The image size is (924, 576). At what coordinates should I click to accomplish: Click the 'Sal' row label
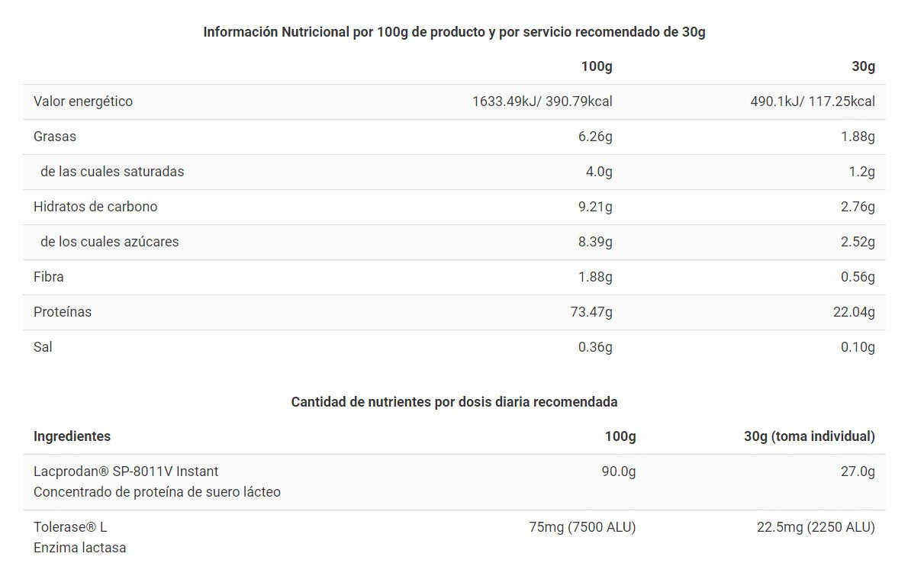pyautogui.click(x=43, y=347)
